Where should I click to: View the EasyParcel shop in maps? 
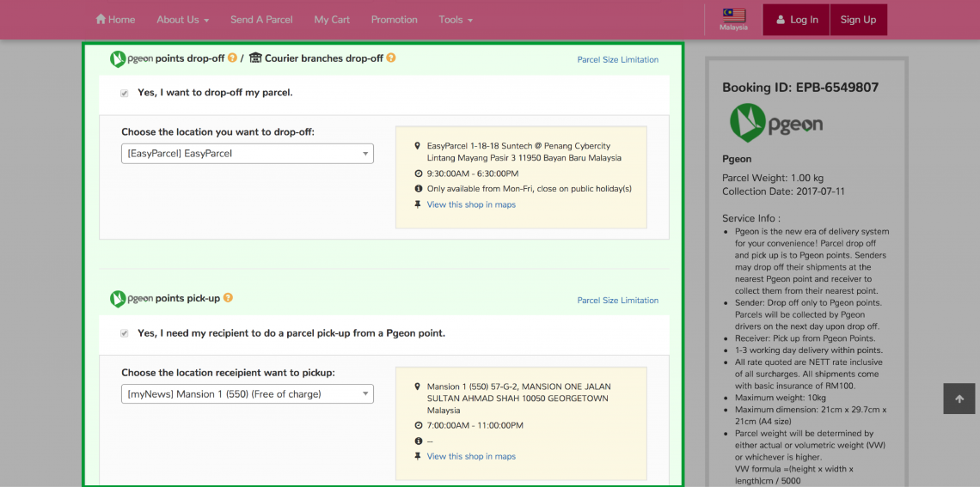click(471, 204)
